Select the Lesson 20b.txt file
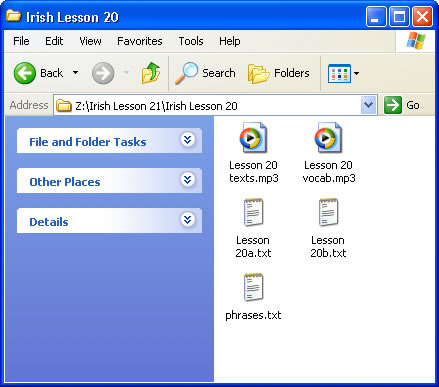The height and width of the screenshot is (387, 439). [328, 228]
